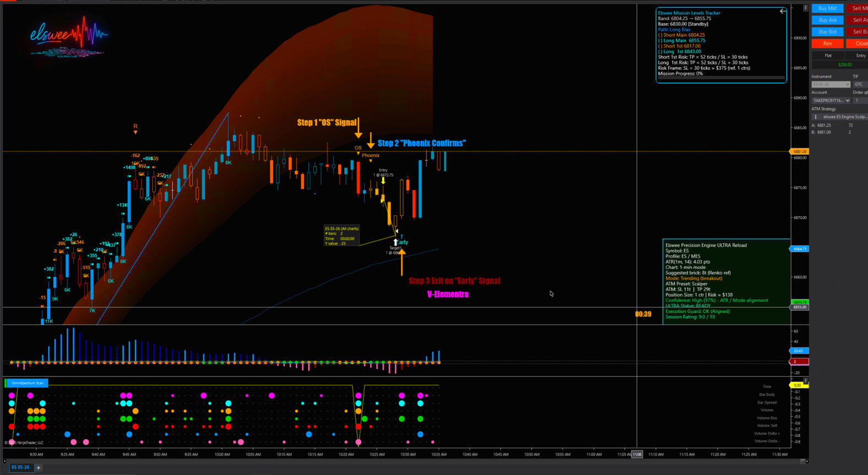This screenshot has width=868, height=475.
Task: Select the Long Main 6855.75 option
Action: click(x=660, y=41)
